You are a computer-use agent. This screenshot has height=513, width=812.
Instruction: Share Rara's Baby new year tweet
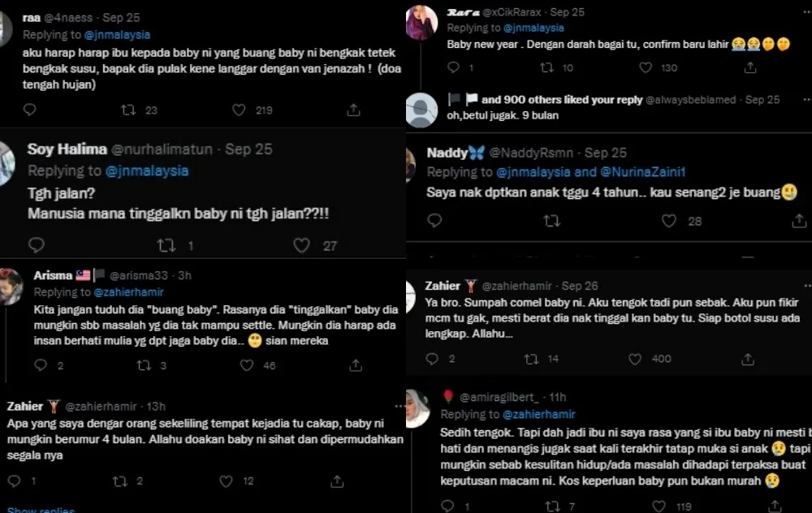(x=751, y=67)
